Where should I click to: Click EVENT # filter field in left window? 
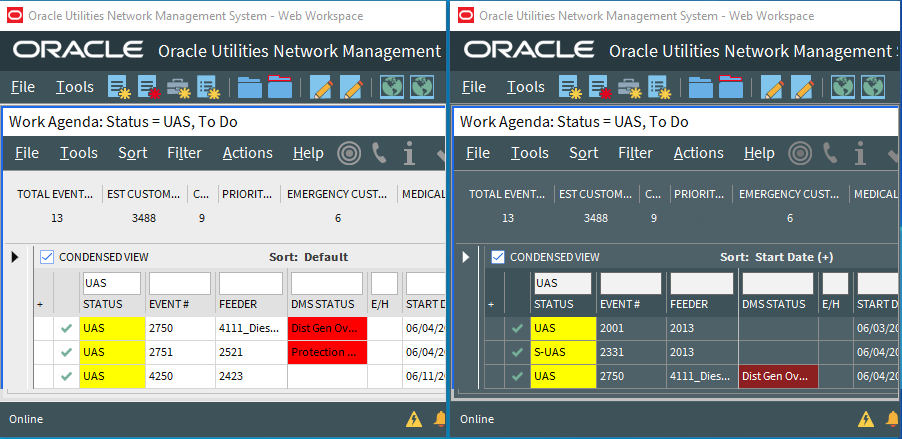point(180,283)
